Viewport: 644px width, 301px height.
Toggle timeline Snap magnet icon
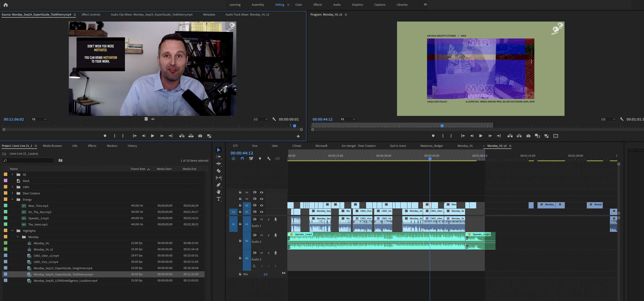242,159
